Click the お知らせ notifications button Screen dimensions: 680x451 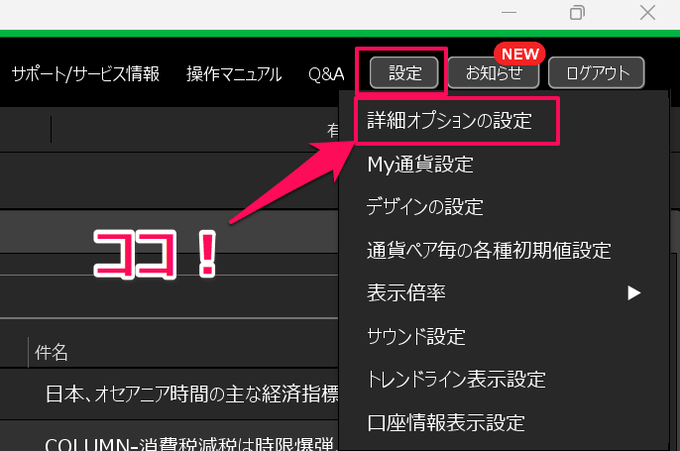pyautogui.click(x=494, y=73)
